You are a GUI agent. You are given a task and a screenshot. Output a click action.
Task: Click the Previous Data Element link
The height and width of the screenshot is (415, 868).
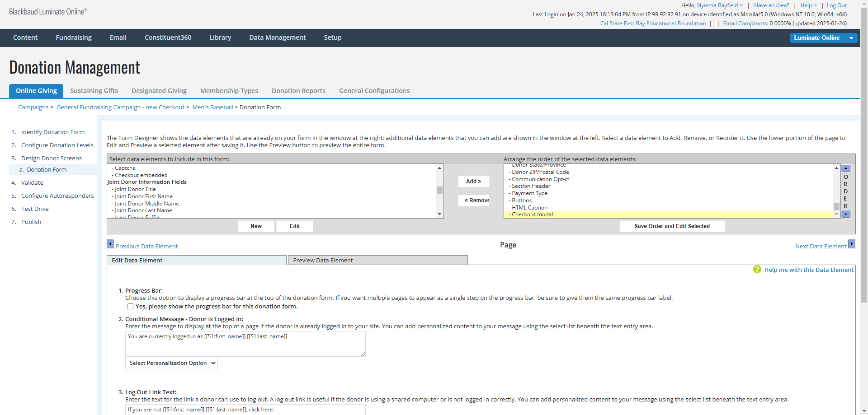point(147,246)
